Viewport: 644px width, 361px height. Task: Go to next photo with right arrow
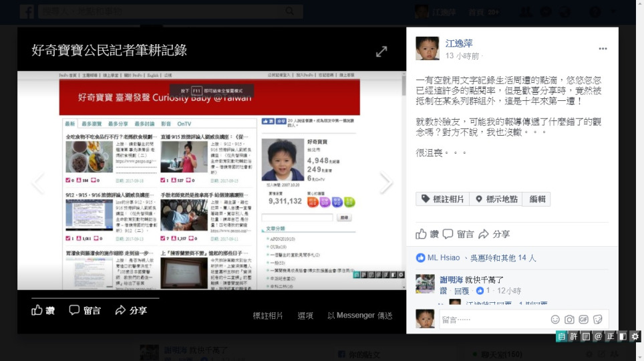pyautogui.click(x=385, y=183)
